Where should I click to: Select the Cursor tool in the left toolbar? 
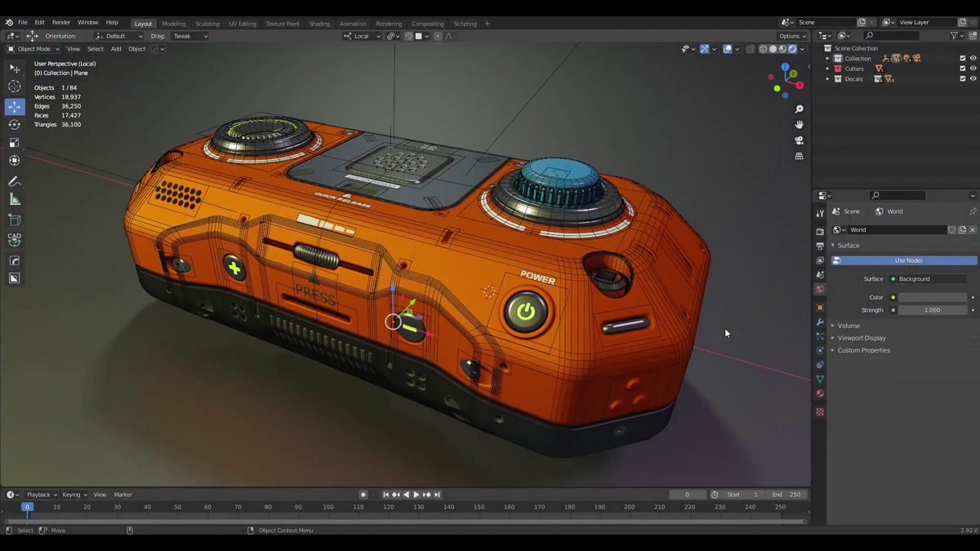pyautogui.click(x=15, y=87)
